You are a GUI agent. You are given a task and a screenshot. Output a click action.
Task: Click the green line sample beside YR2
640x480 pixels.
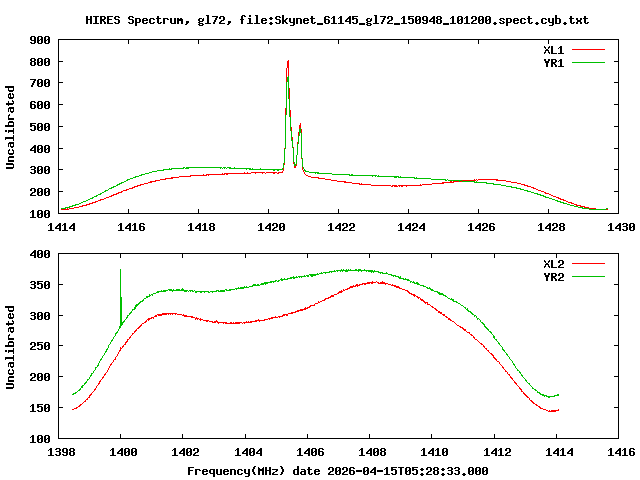tap(589, 276)
